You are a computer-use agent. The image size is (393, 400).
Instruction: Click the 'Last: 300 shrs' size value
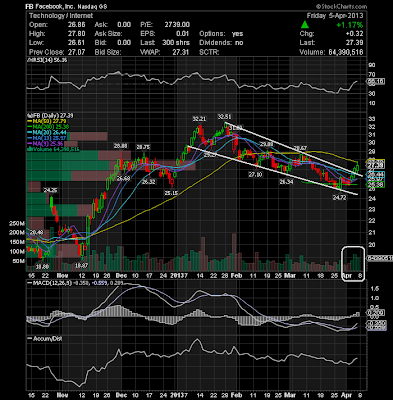(x=176, y=43)
